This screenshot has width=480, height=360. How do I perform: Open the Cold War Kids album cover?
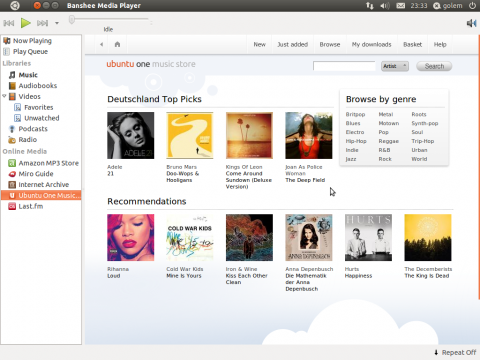tap(190, 237)
